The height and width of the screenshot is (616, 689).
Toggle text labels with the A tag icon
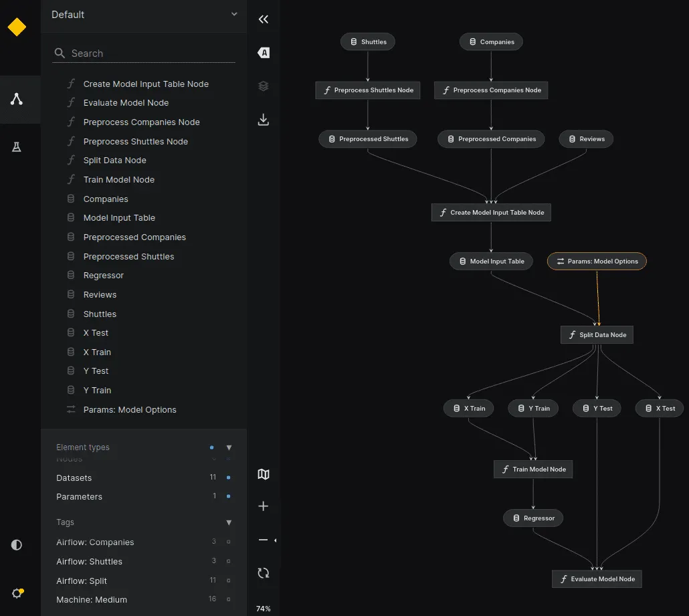(x=264, y=53)
